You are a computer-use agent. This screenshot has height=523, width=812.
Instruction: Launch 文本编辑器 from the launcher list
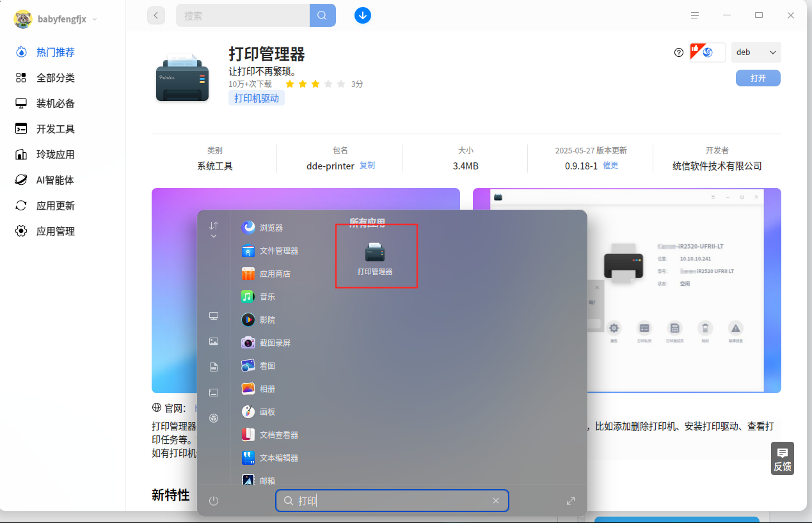(270, 458)
